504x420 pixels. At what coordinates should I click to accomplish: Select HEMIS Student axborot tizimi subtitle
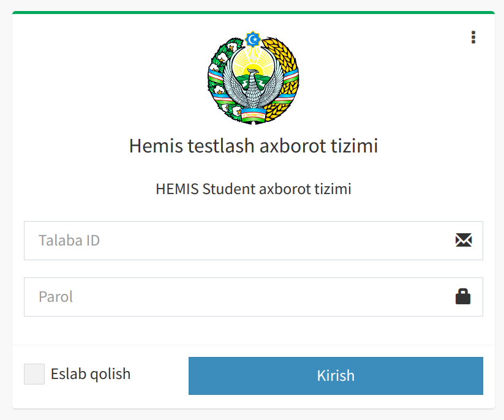click(x=252, y=189)
